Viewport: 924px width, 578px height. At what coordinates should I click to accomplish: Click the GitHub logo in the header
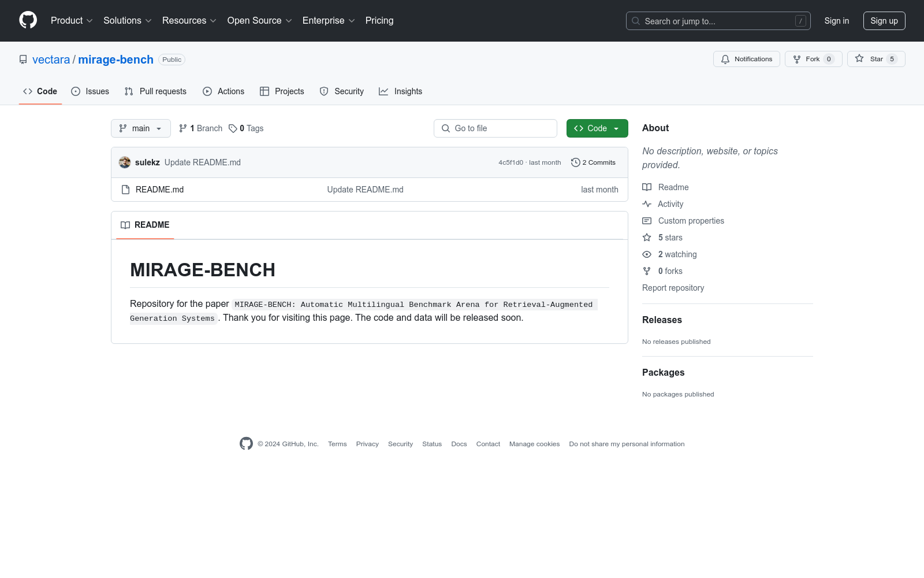click(x=28, y=20)
